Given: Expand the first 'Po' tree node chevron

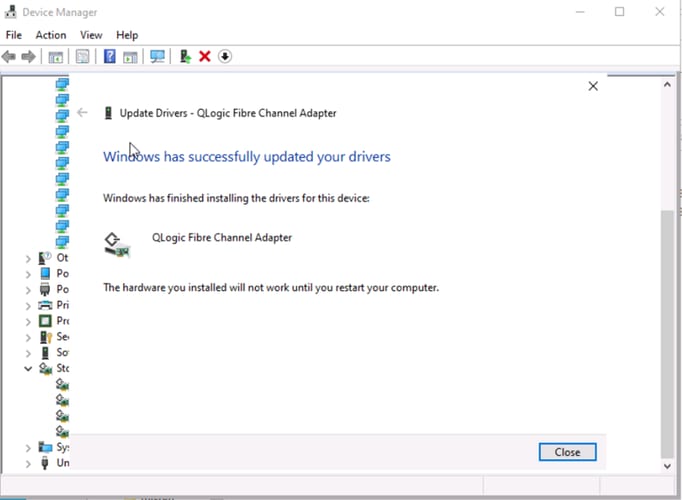Looking at the screenshot, I should [x=28, y=274].
